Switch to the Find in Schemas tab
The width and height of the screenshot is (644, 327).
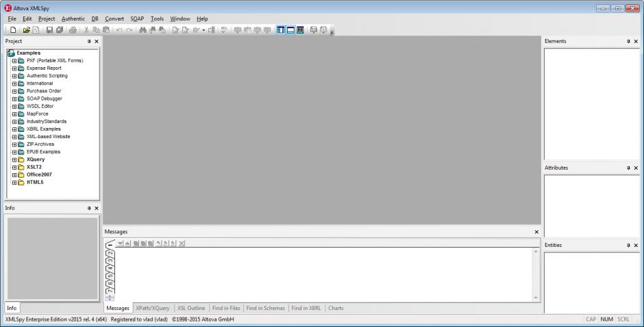[x=265, y=308]
